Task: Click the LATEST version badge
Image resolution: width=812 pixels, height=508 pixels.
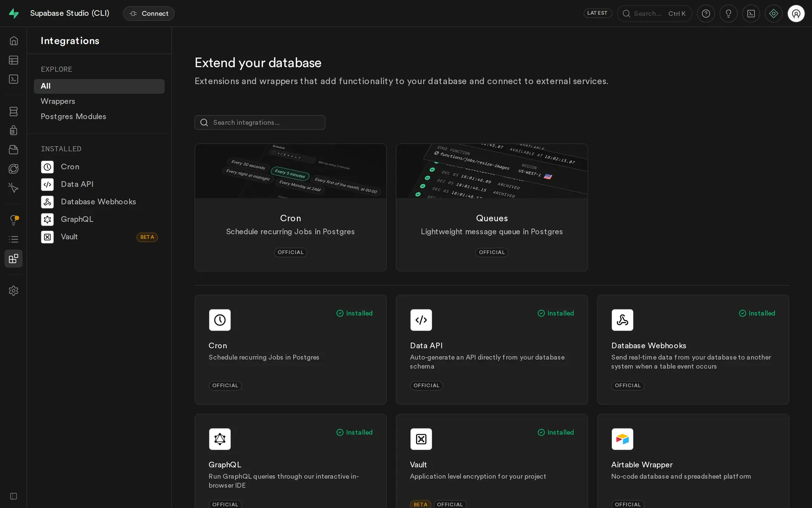Action: (598, 13)
